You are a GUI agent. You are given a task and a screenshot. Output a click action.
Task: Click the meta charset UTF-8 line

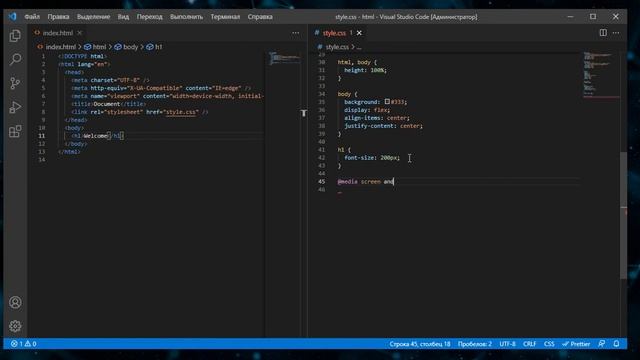point(110,80)
